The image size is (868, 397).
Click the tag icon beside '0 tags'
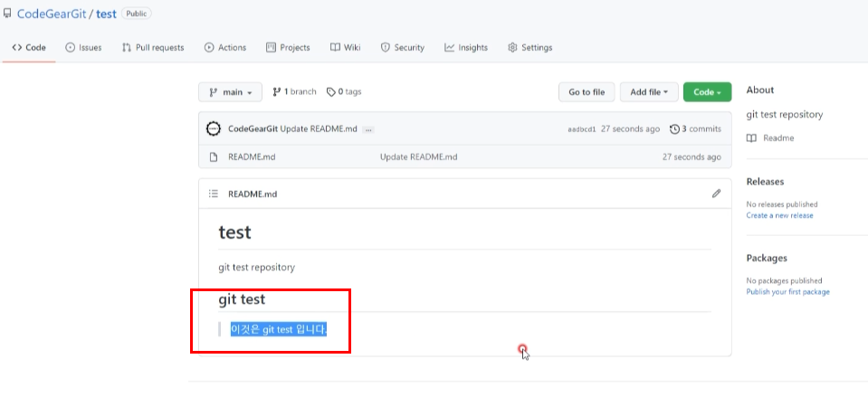pyautogui.click(x=331, y=91)
